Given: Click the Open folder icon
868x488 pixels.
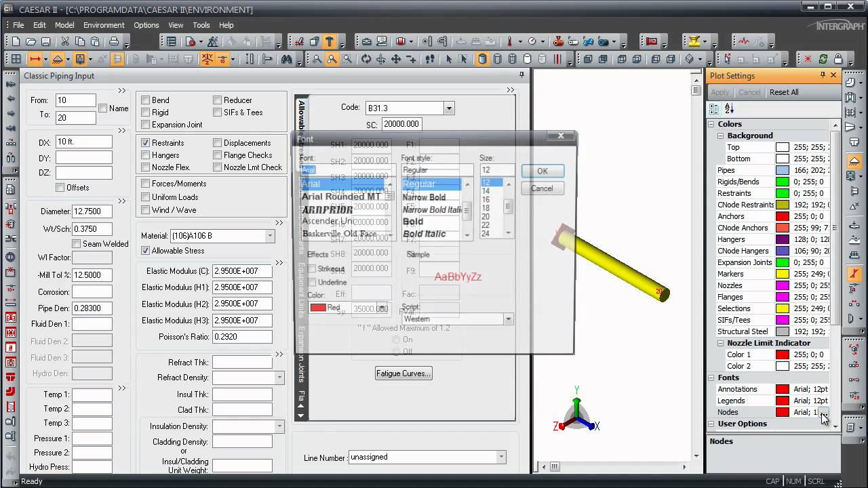Looking at the screenshot, I should 31,41.
